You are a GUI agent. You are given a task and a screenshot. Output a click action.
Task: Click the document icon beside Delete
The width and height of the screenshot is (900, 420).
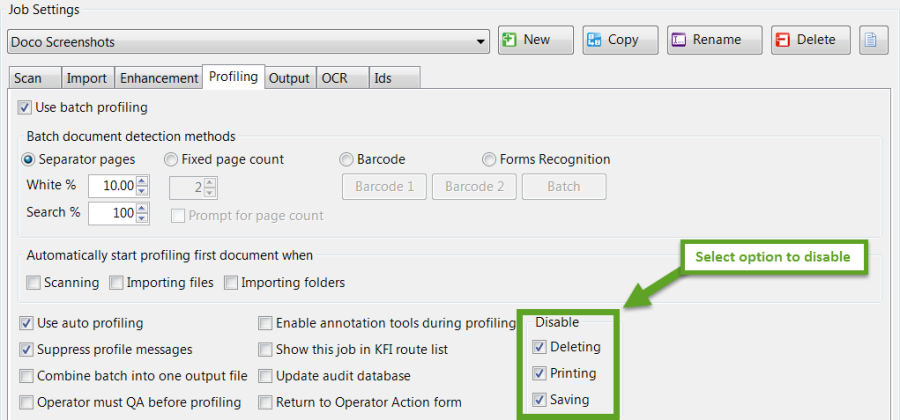tap(873, 40)
